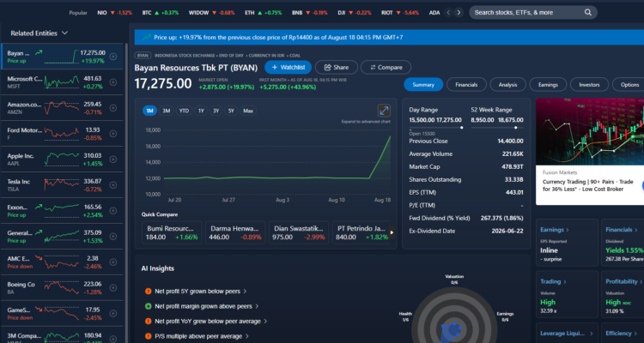644x343 pixels.
Task: Switch to Analysis tab
Action: 508,85
